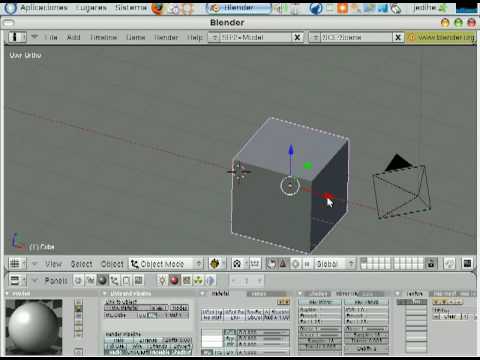Click the top RGB slider in Material panel
Viewport: 480px width, 360px height.
pyautogui.click(x=263, y=332)
